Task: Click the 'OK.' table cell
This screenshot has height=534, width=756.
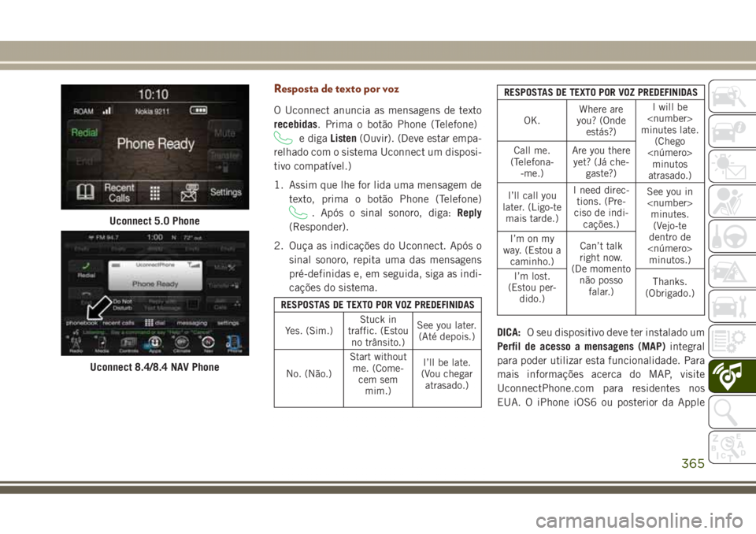Action: [532, 121]
